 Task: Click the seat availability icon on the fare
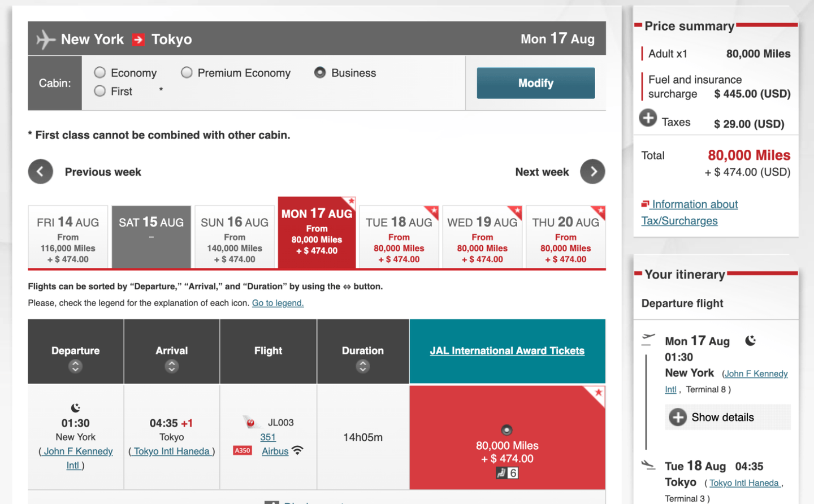(x=507, y=473)
